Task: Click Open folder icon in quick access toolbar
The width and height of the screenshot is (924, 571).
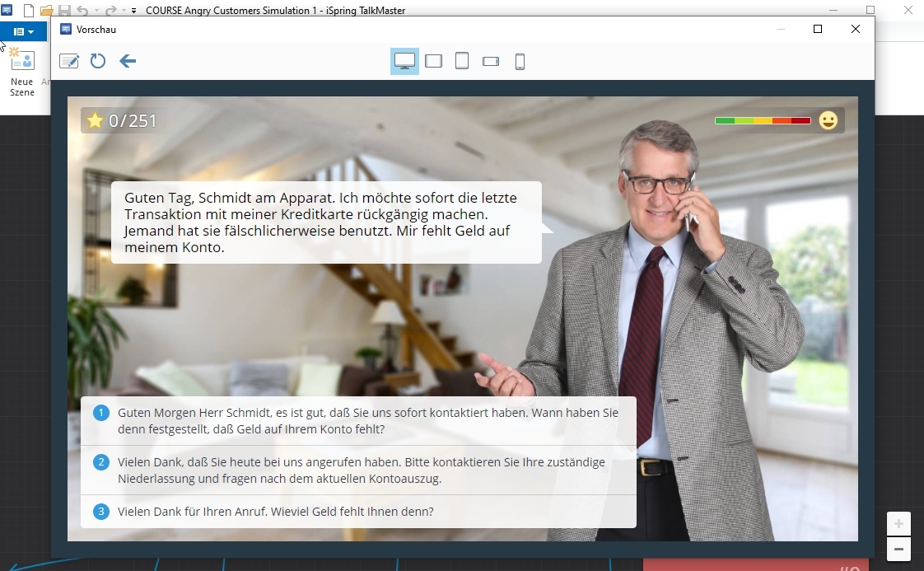Action: click(x=47, y=10)
